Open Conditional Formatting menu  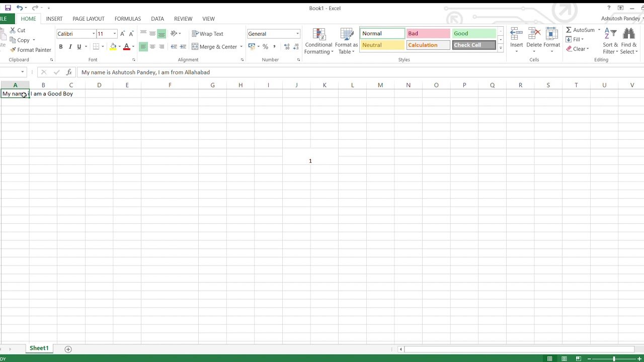tap(318, 41)
